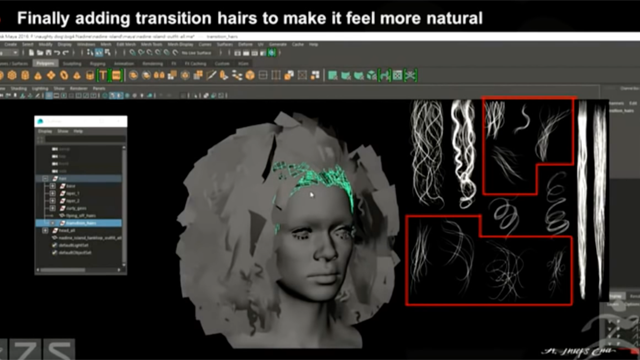640x360 pixels.
Task: Toggle Make Live magnet icon
Action: 176,53
